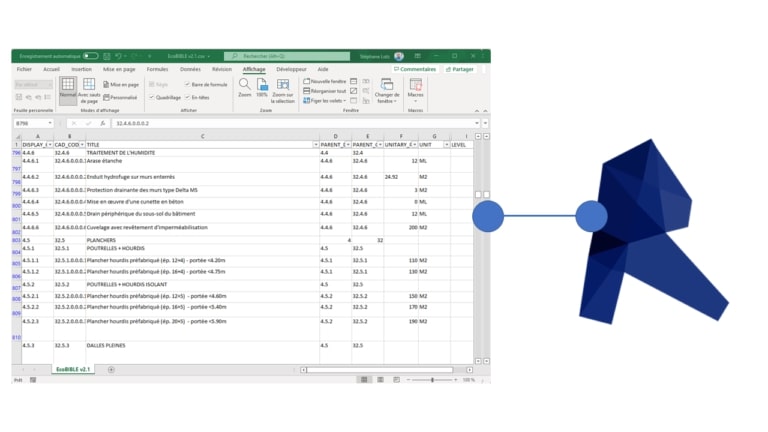The height and width of the screenshot is (432, 768).
Task: Toggle Enregistrement automatique switch
Action: coord(90,56)
